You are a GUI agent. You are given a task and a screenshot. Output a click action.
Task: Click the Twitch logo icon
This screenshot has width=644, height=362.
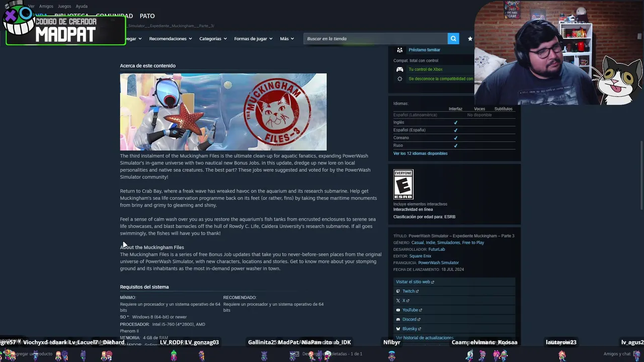click(x=398, y=291)
